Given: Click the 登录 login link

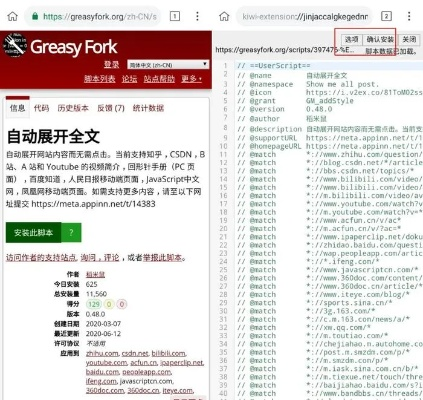Looking at the screenshot, I should pyautogui.click(x=111, y=64).
